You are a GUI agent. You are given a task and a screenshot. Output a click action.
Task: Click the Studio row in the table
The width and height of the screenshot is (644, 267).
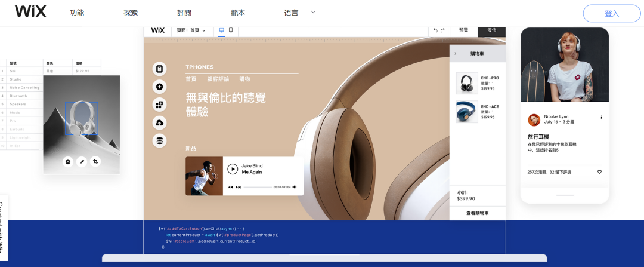coord(21,79)
